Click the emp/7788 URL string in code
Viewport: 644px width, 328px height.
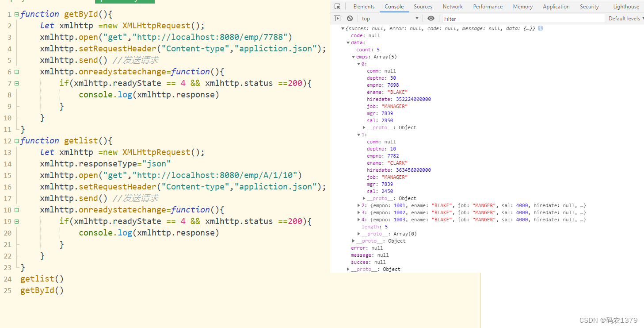(x=210, y=37)
